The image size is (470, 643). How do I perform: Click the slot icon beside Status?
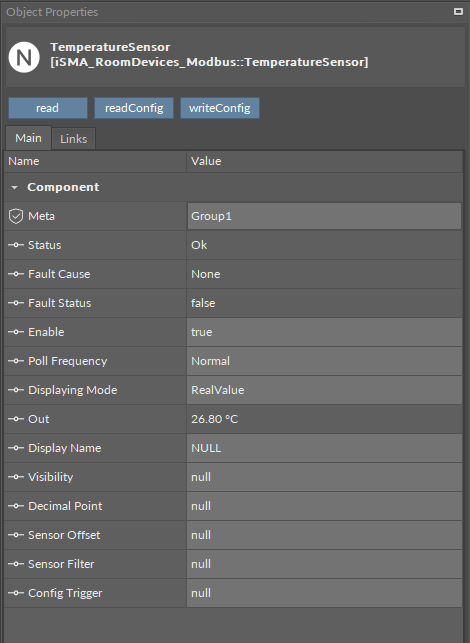16,245
